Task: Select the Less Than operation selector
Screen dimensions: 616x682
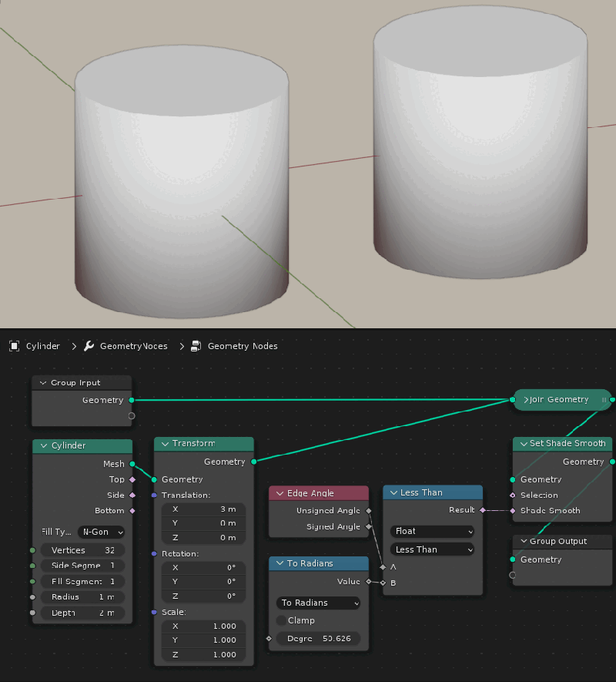Action: tap(431, 549)
